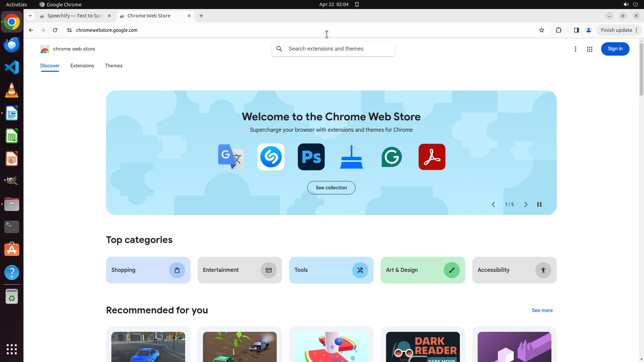644x362 pixels.
Task: Focus the Search extensions and themes field
Action: pos(339,49)
